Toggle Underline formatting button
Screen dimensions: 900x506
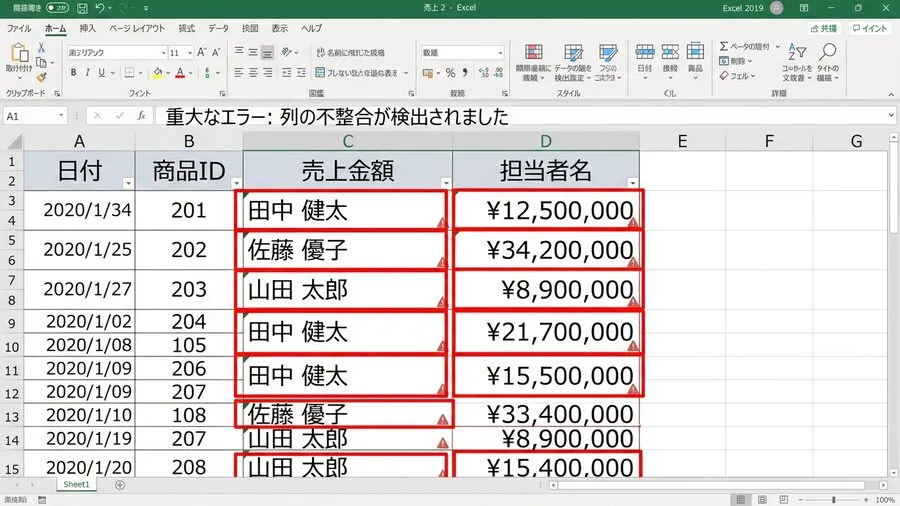102,73
